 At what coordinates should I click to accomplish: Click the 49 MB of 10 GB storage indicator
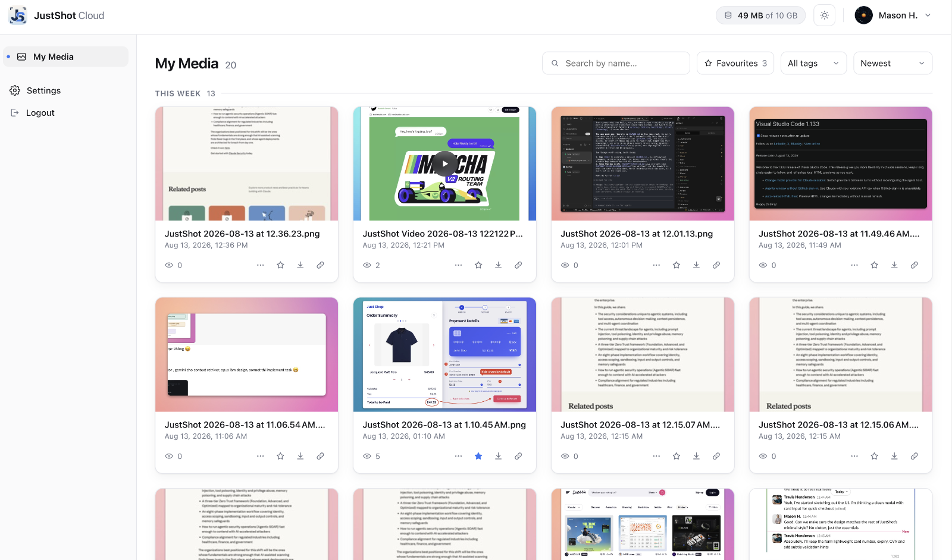(760, 15)
